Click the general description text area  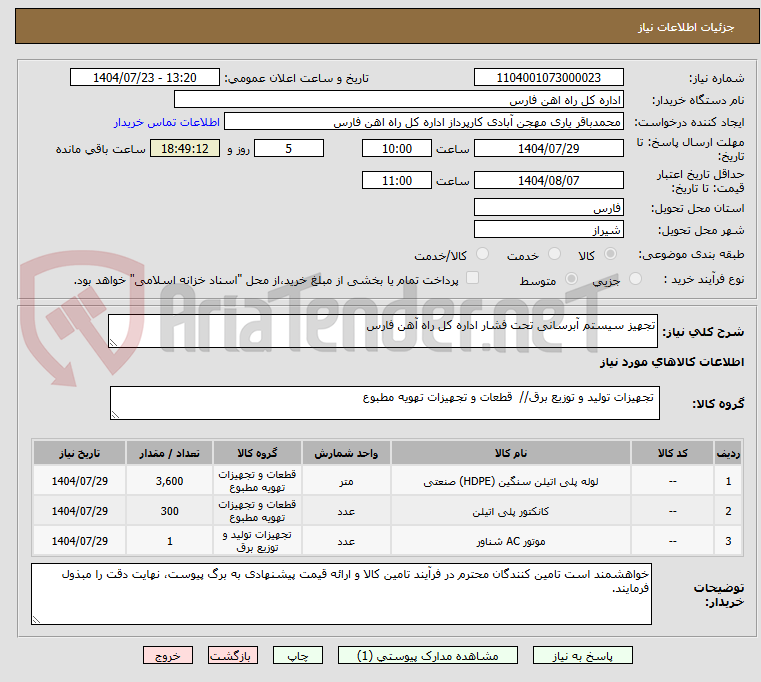point(383,331)
